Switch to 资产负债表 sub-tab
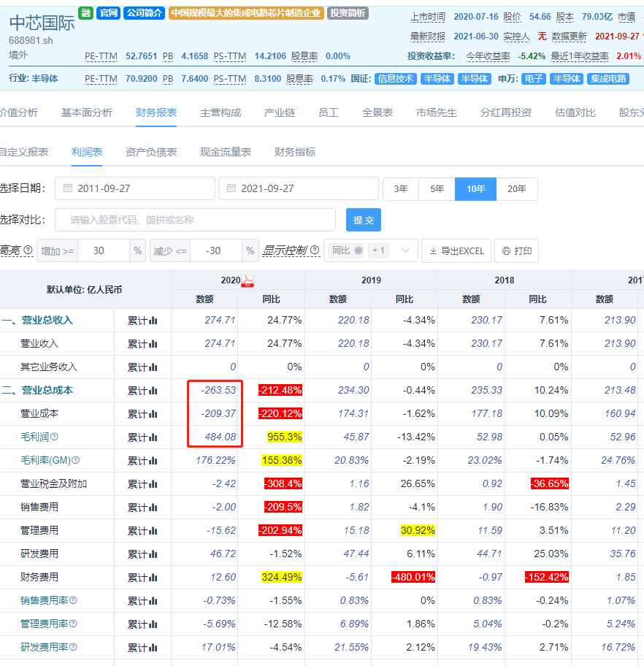Viewport: 644px width, 666px height. point(151,152)
